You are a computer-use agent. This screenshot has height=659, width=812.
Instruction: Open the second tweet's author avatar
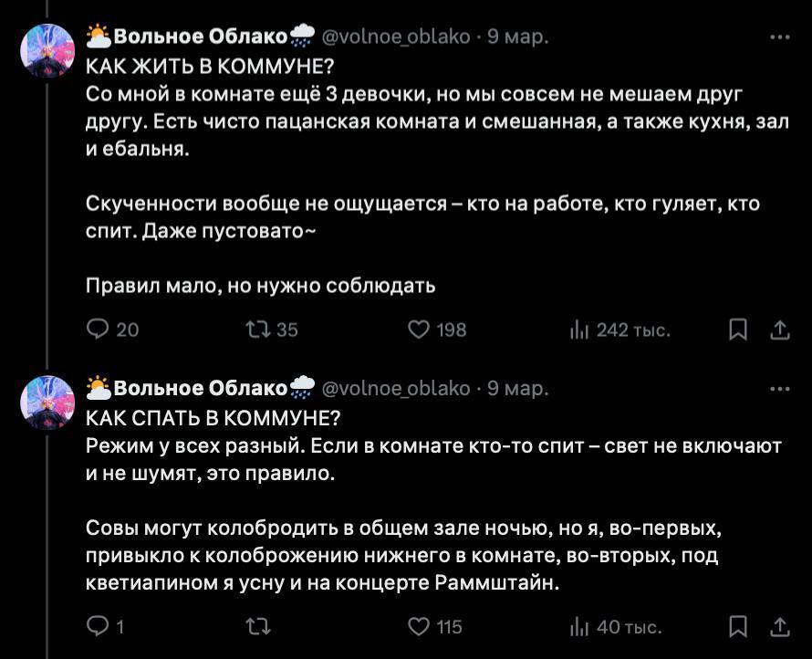click(47, 403)
